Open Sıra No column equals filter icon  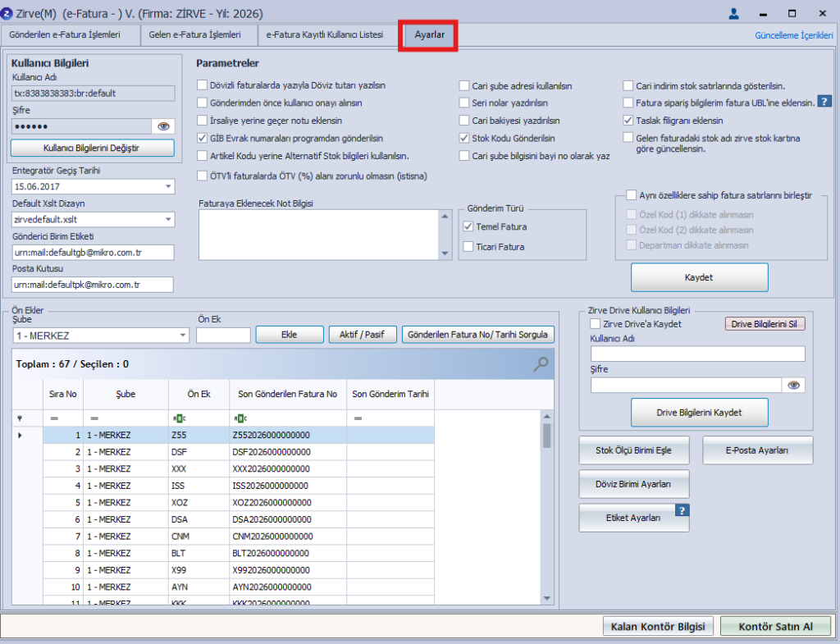54,418
